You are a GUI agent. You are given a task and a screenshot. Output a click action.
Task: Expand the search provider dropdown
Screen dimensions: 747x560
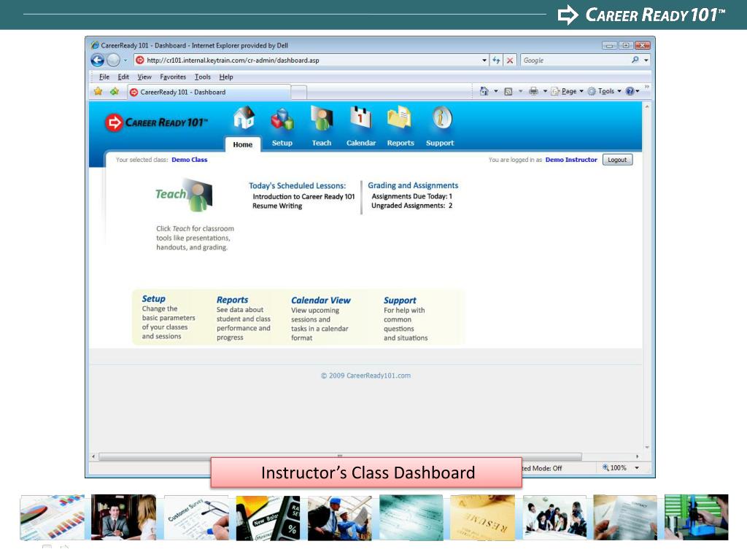click(x=646, y=60)
